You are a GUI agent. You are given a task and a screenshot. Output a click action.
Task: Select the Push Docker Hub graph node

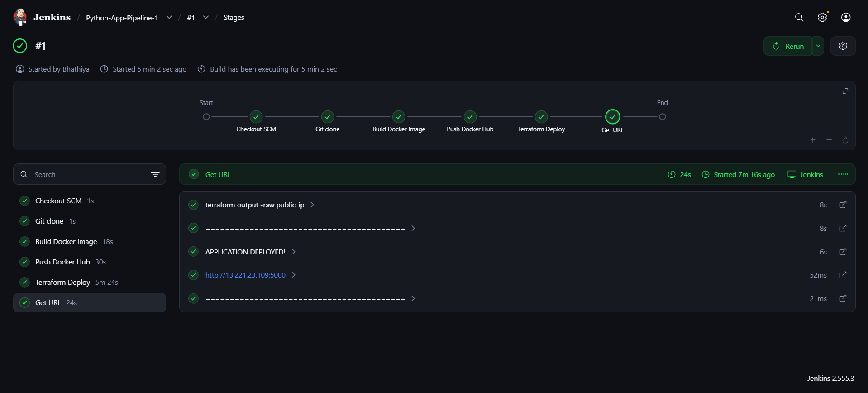coord(470,117)
